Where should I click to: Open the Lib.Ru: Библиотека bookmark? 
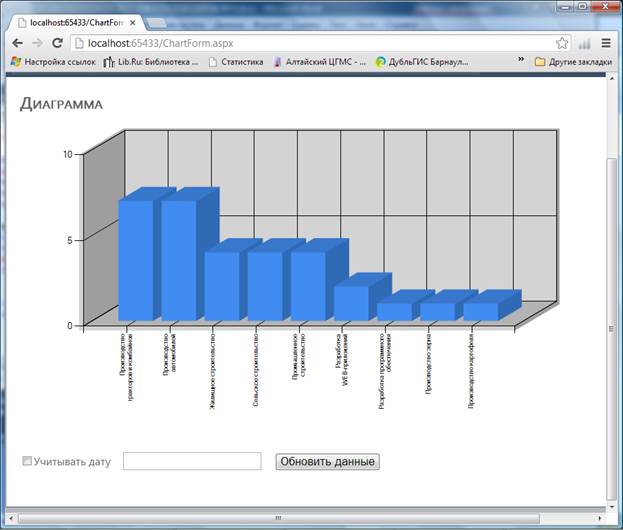click(x=151, y=62)
